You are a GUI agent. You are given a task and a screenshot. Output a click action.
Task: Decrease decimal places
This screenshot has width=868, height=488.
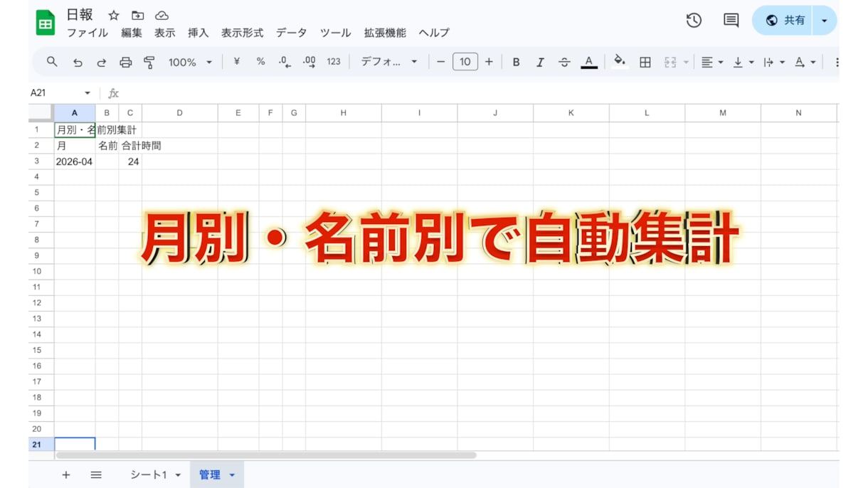pyautogui.click(x=285, y=63)
